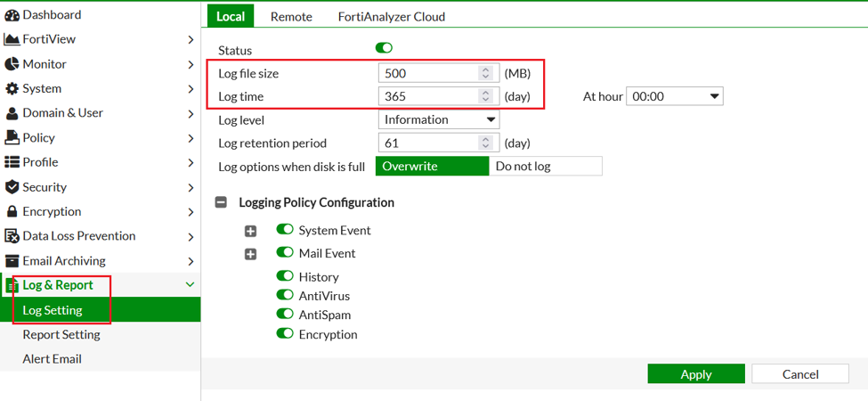Switch to the FortiAnalyzer Cloud tab
This screenshot has width=868, height=401.
[392, 17]
